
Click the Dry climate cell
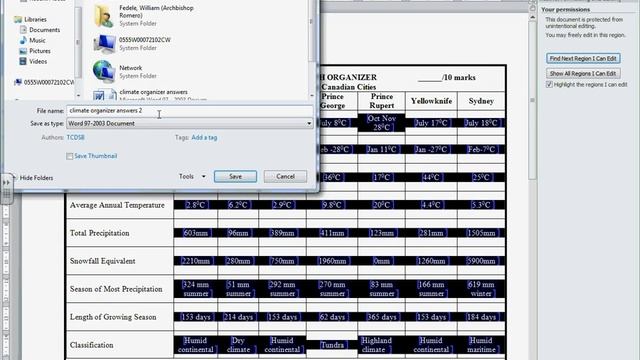238,345
